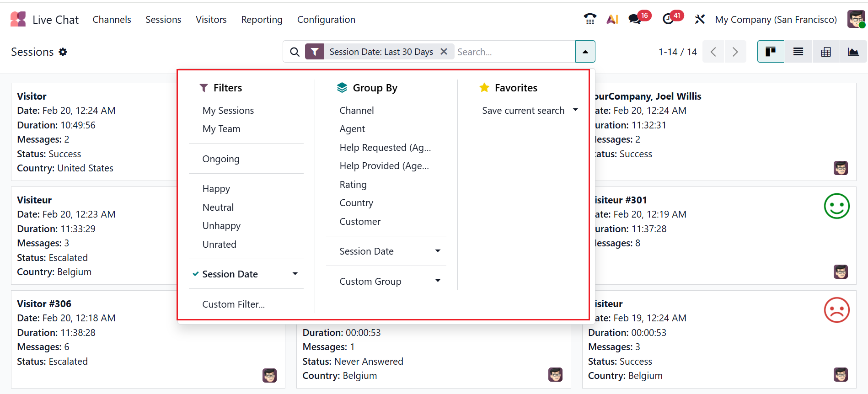Open the Reporting menu
This screenshot has height=394, width=868.
pos(262,20)
